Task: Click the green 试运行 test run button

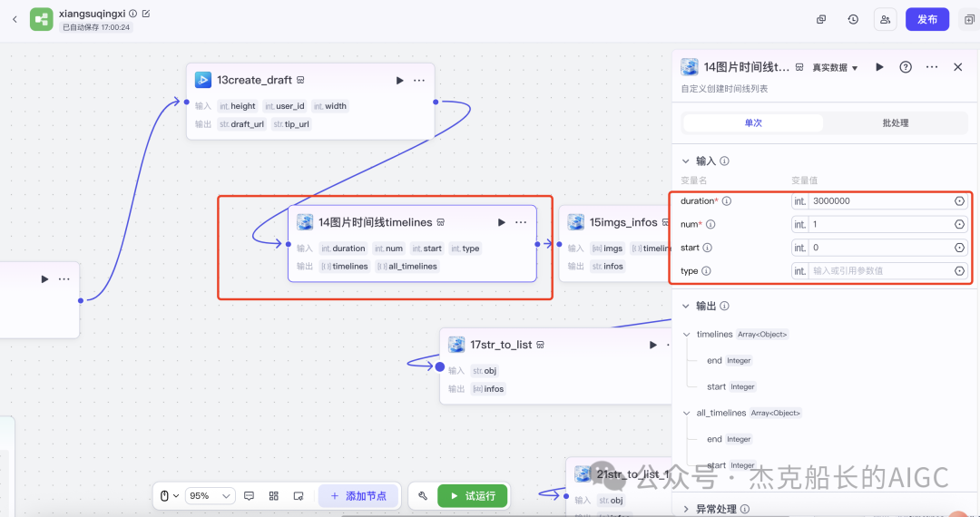Action: (x=473, y=496)
